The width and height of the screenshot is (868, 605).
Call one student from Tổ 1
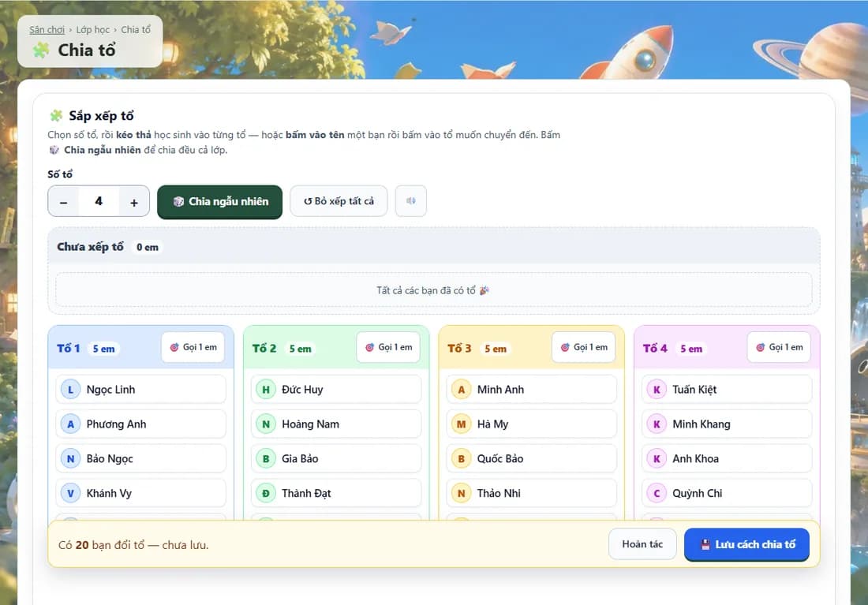click(x=193, y=348)
